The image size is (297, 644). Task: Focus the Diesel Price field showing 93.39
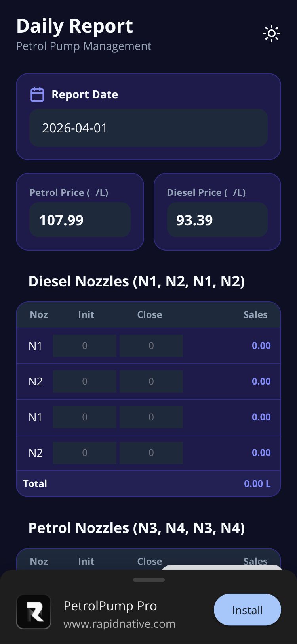(217, 220)
